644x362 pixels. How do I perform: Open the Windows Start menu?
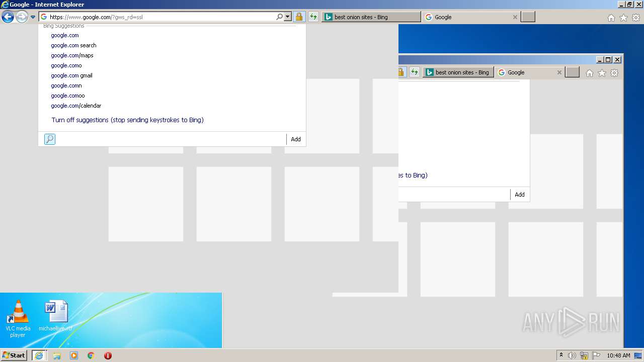(14, 355)
